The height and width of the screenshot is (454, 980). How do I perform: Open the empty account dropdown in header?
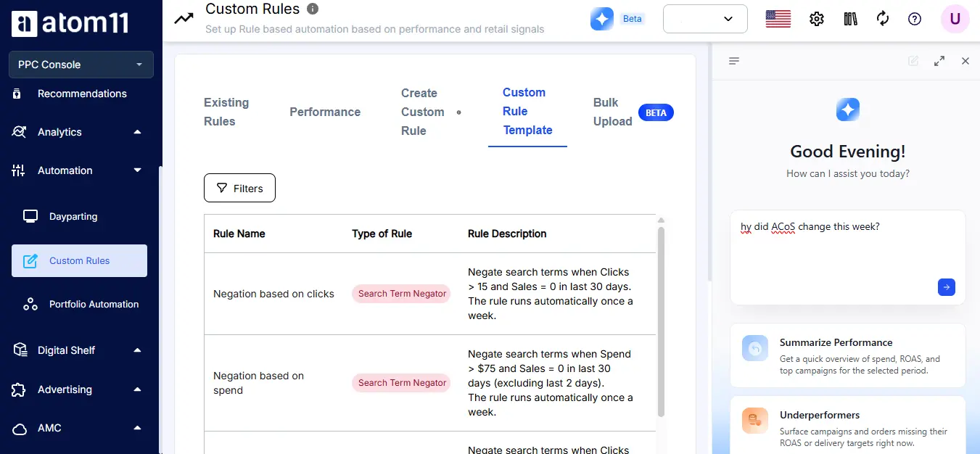click(x=705, y=19)
